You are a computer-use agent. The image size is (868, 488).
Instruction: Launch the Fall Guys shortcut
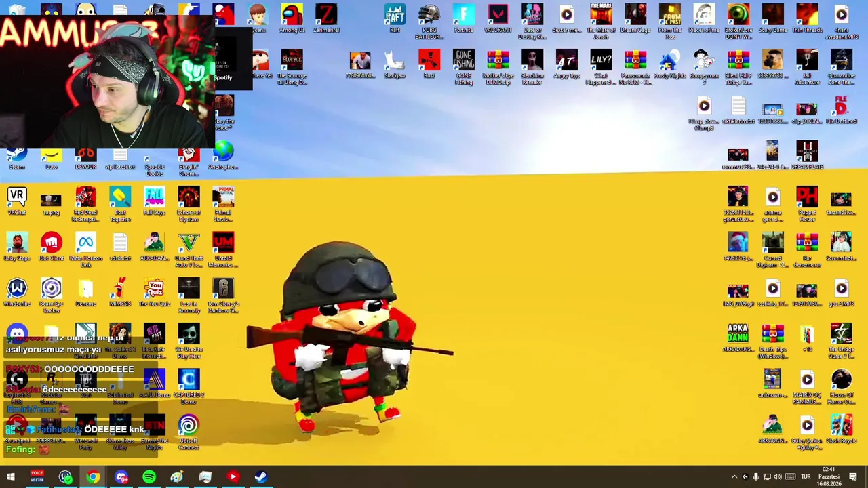tap(154, 201)
